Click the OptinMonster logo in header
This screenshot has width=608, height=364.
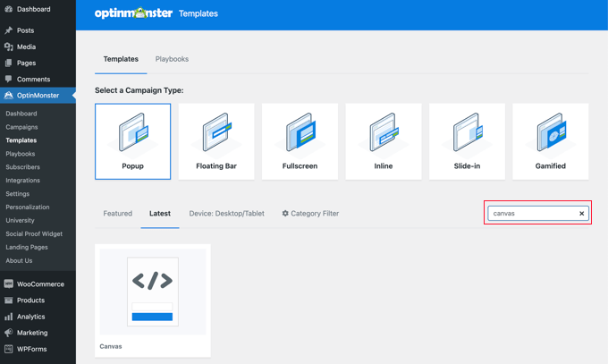pos(133,13)
